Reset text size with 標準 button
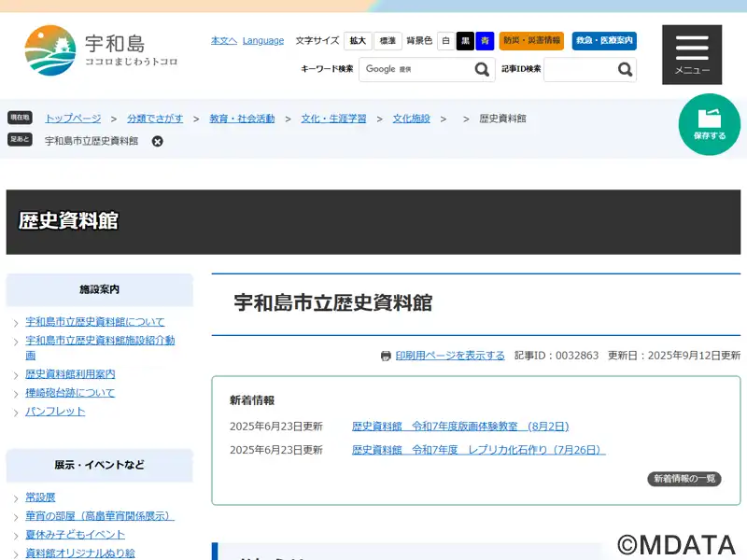Viewport: 747px width, 560px height. click(388, 41)
